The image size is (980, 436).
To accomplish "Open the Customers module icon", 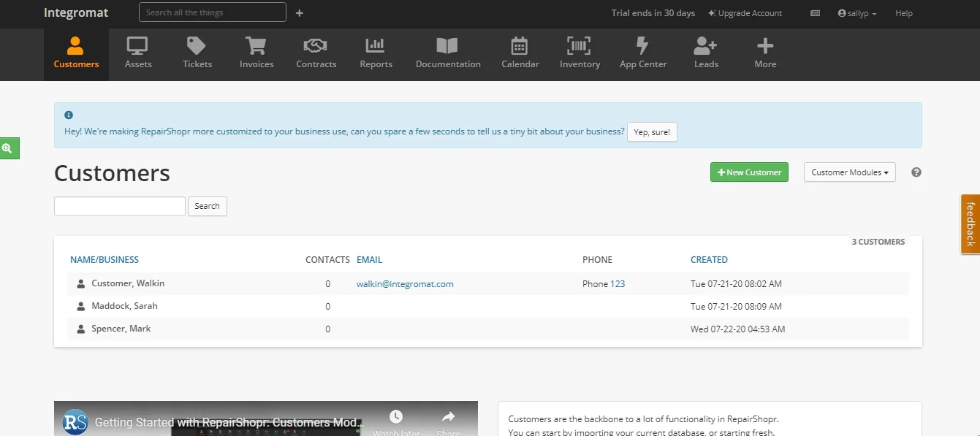I will 75,46.
